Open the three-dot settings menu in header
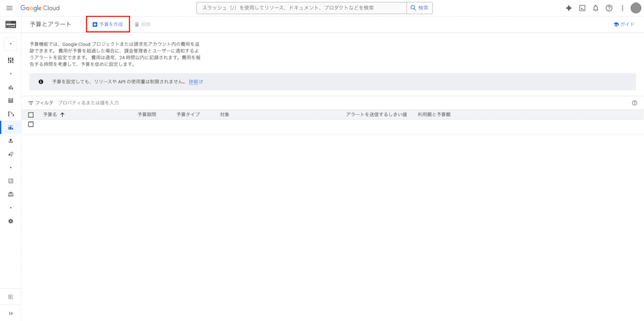This screenshot has width=644, height=321. click(x=623, y=8)
